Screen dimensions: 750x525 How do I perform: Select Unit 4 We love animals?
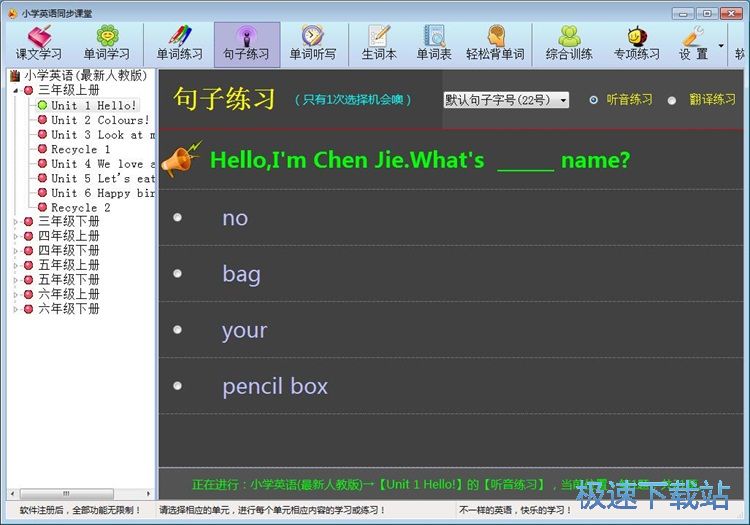coord(103,164)
